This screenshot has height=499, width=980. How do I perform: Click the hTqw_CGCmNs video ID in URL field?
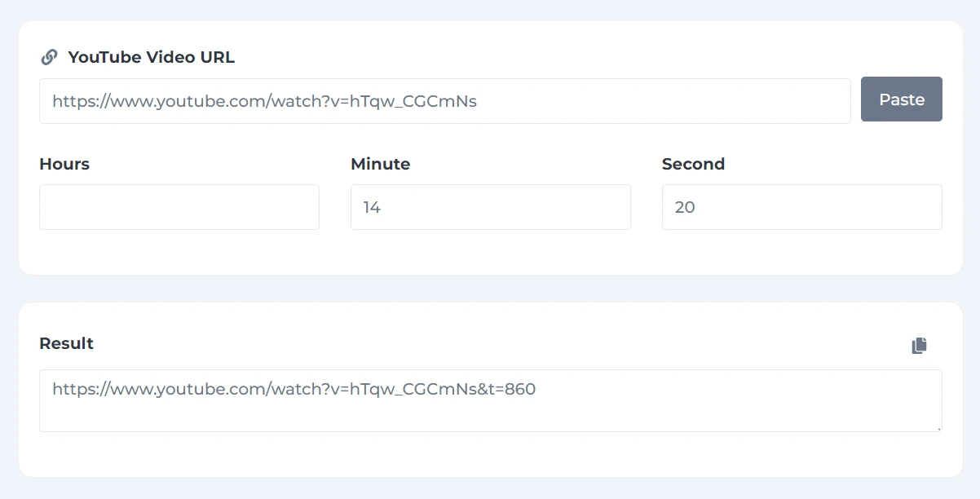[x=413, y=101]
